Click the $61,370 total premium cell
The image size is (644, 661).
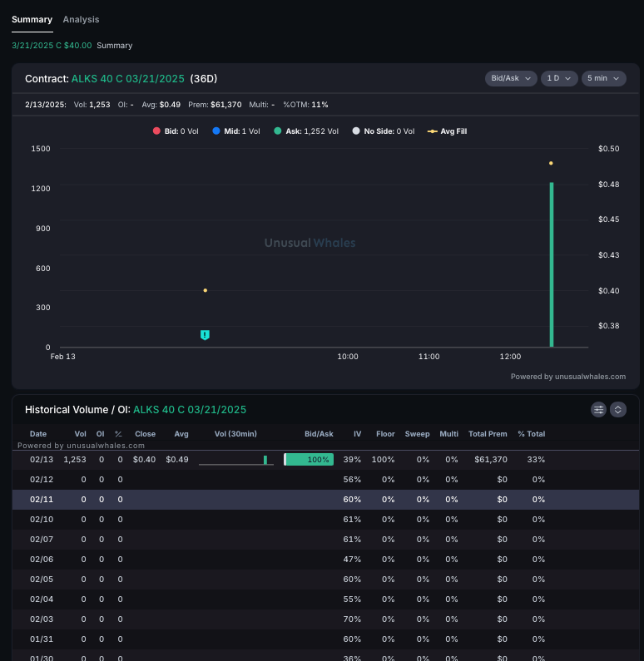491,460
